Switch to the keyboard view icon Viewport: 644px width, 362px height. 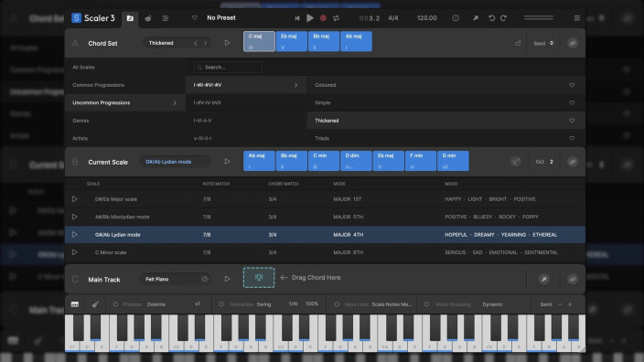coord(75,304)
